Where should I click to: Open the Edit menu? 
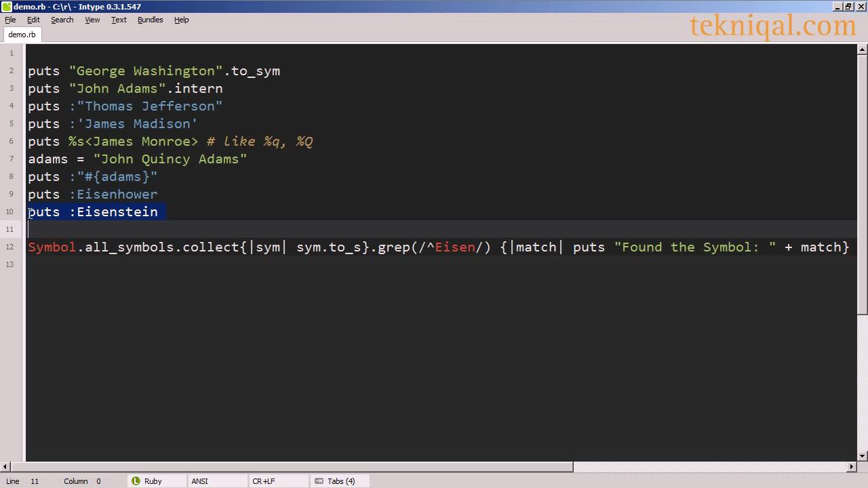point(33,20)
